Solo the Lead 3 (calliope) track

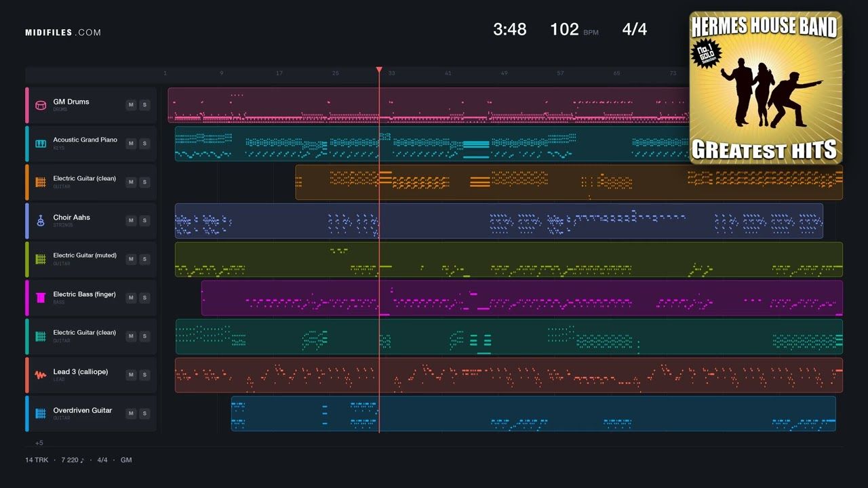(x=144, y=375)
